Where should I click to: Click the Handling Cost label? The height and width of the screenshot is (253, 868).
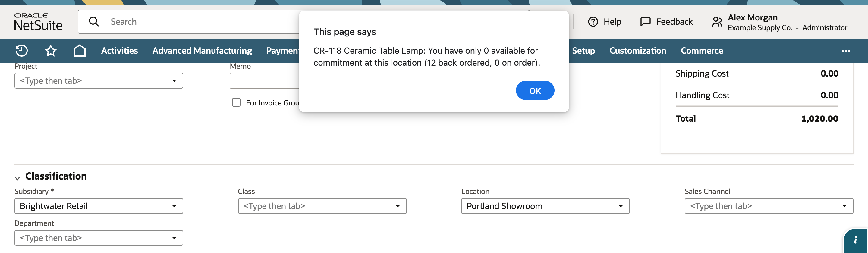tap(702, 95)
